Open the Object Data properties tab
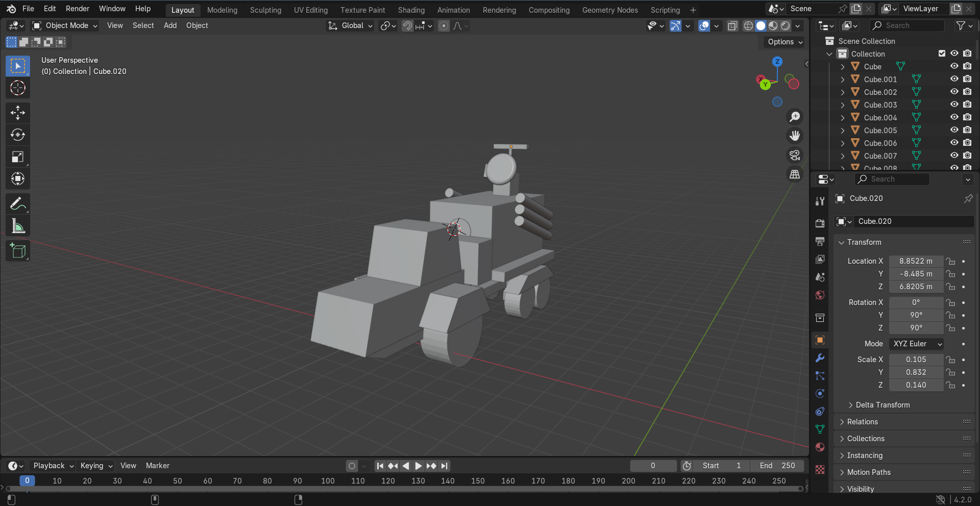Screen dimensions: 980x506 click(820, 429)
